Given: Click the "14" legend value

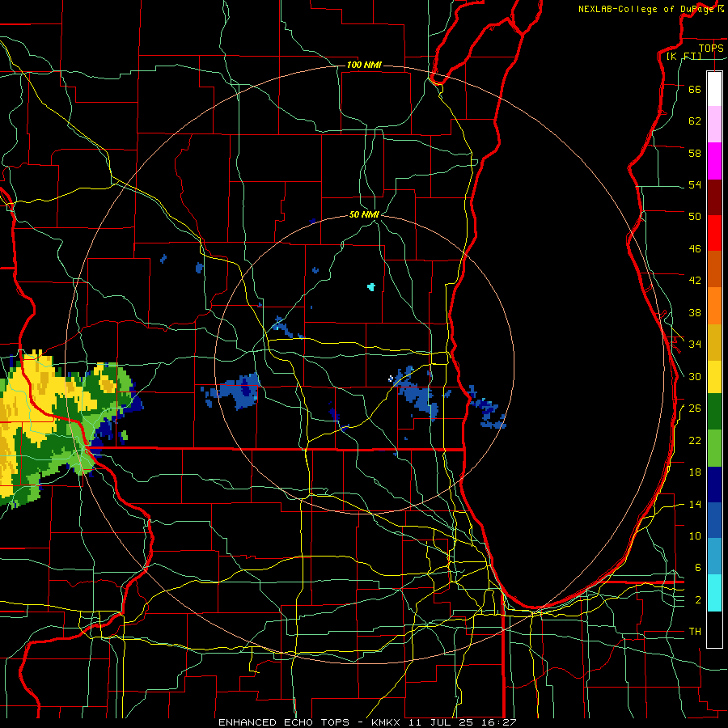Looking at the screenshot, I should pyautogui.click(x=695, y=504).
